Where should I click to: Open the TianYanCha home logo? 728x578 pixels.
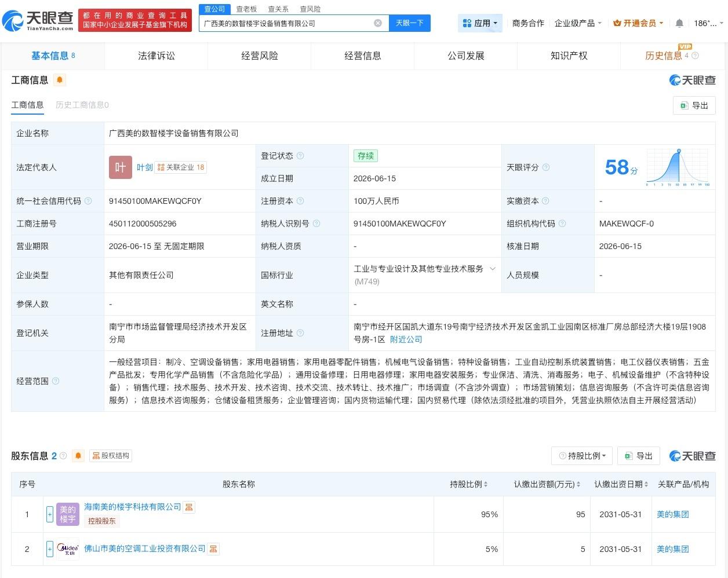pyautogui.click(x=38, y=20)
